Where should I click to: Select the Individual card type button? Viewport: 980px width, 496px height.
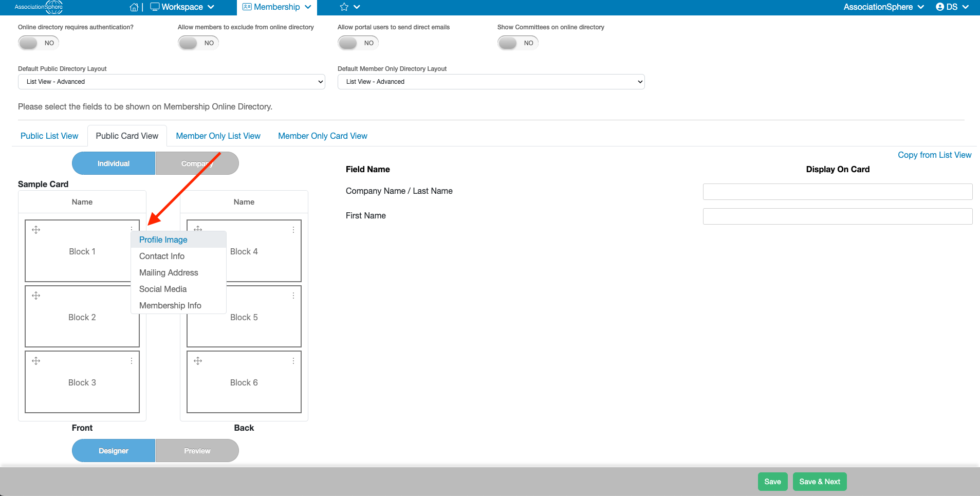(x=114, y=163)
